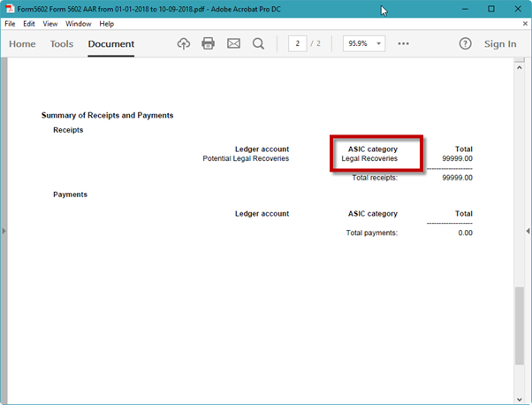Open the File menu

click(x=10, y=24)
